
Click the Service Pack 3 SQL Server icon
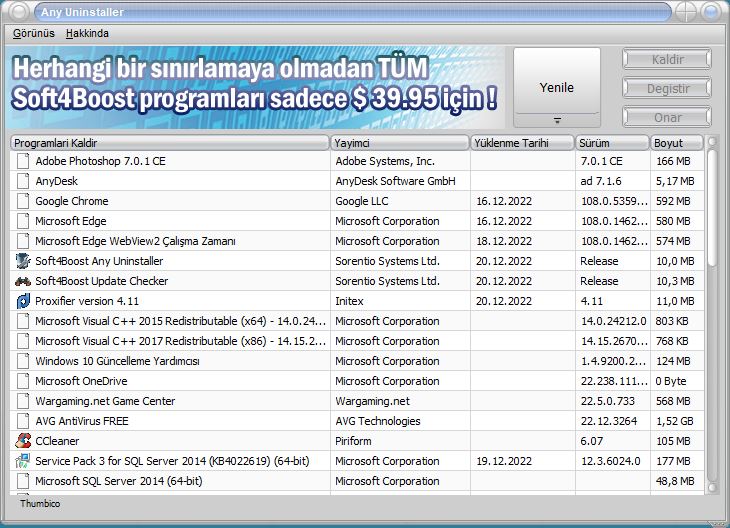[23, 461]
